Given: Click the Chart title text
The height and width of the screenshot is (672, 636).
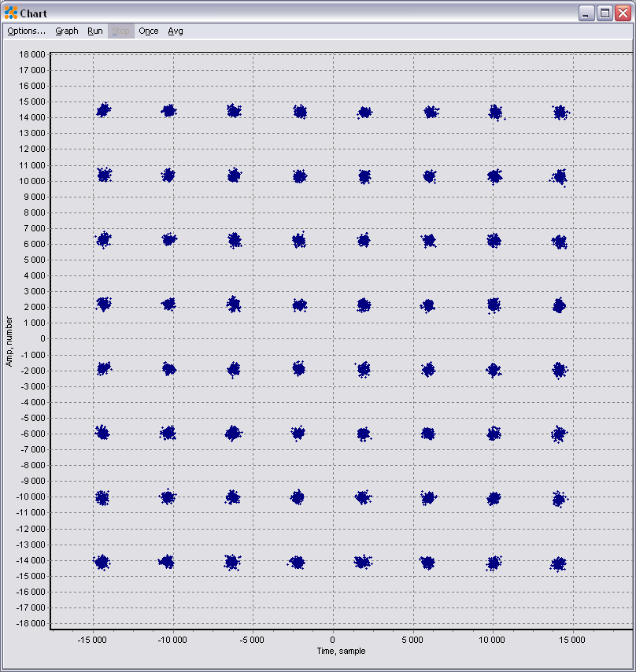Looking at the screenshot, I should point(33,13).
